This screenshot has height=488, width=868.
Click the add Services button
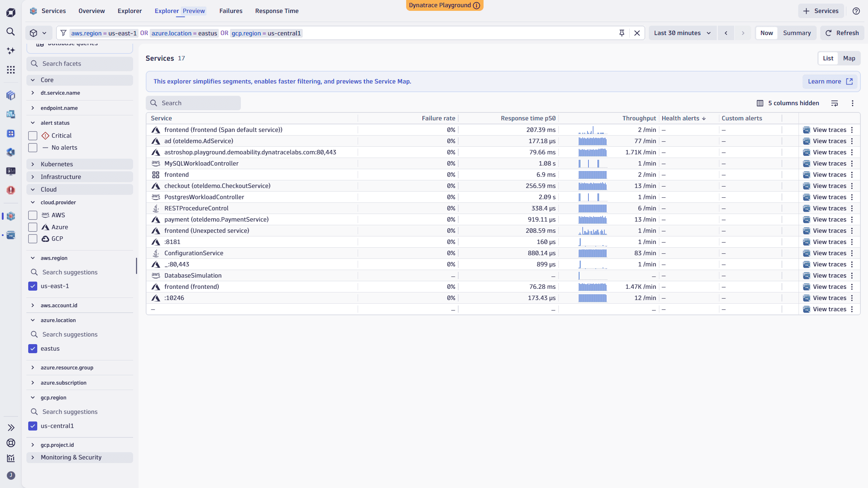click(x=821, y=11)
